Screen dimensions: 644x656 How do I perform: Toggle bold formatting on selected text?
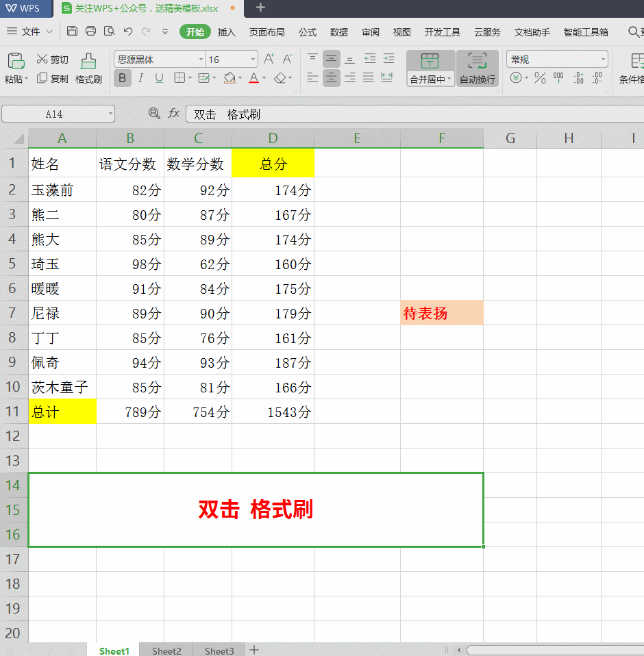(x=122, y=78)
